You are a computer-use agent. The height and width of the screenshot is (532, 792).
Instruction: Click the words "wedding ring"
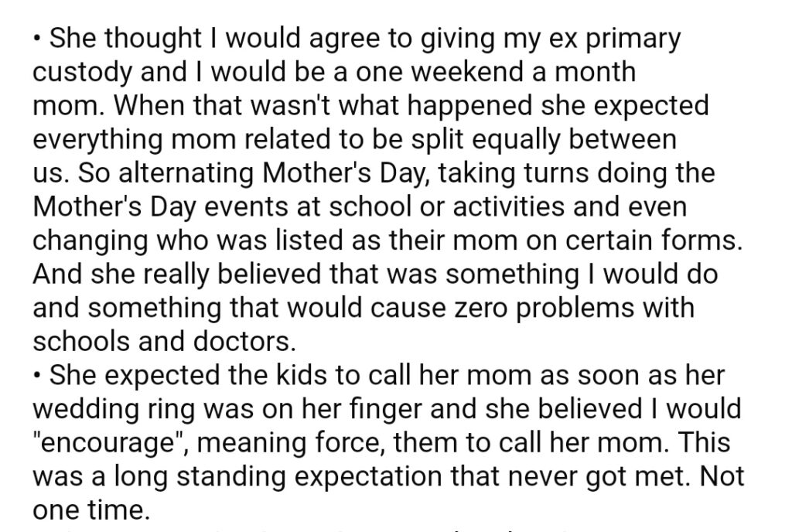pyautogui.click(x=114, y=409)
